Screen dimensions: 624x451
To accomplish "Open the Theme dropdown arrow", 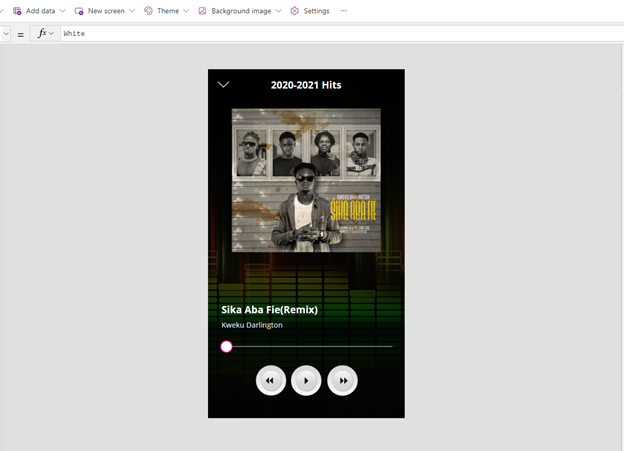I will coord(186,11).
